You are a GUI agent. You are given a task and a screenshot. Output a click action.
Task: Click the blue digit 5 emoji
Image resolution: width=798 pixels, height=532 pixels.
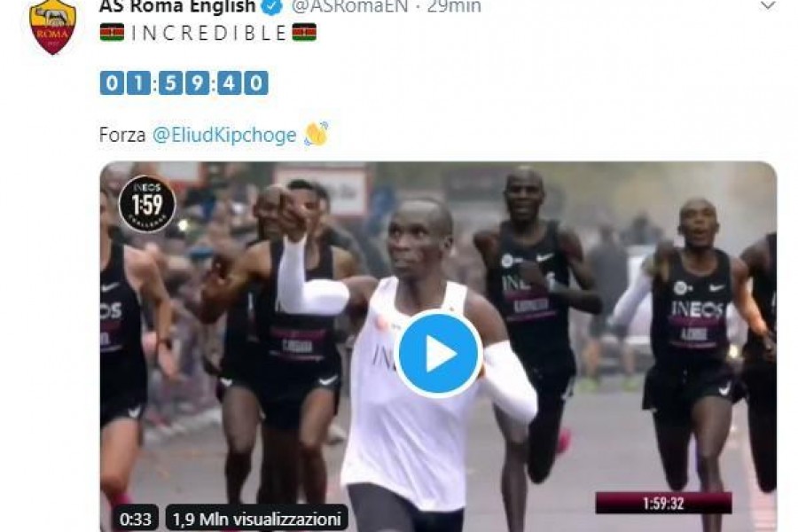(170, 83)
